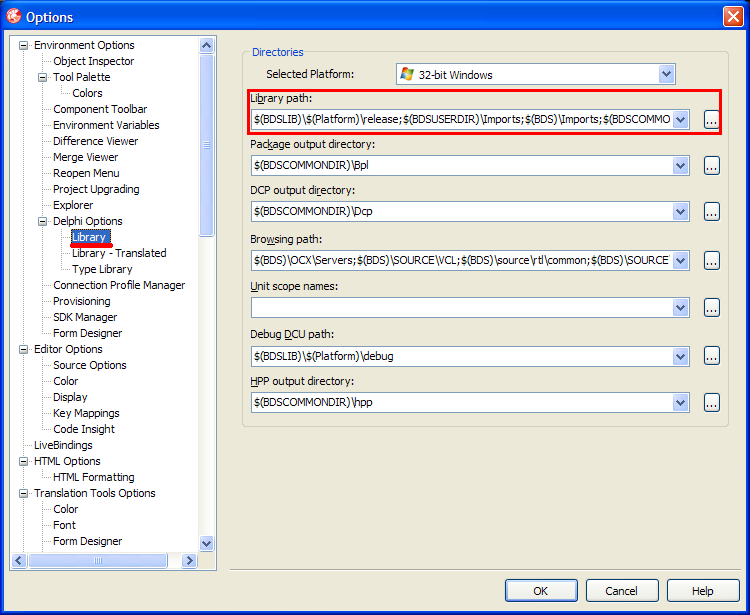Select Object Inspector in the tree
This screenshot has height=615, width=750.
point(94,61)
